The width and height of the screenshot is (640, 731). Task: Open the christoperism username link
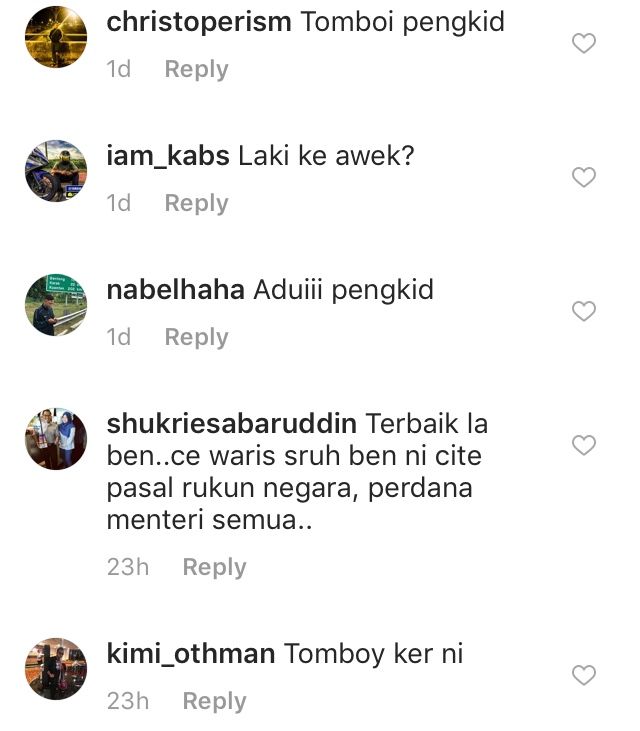pyautogui.click(x=199, y=22)
